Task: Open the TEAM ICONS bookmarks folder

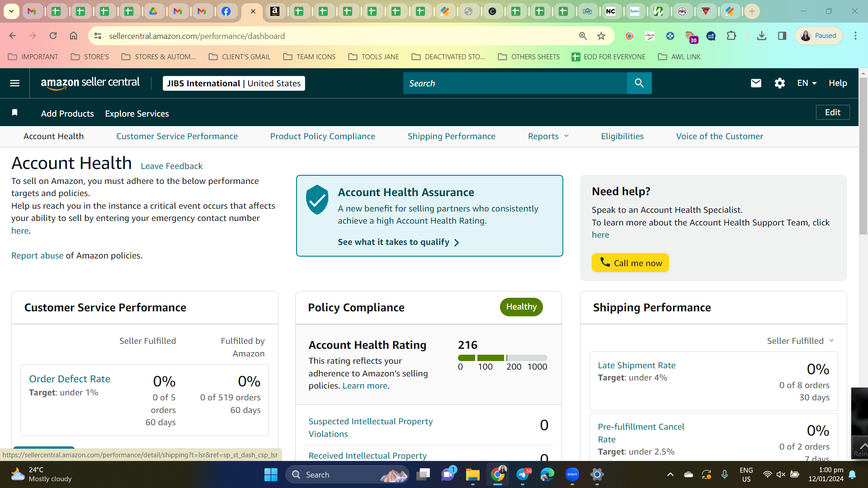Action: pyautogui.click(x=310, y=57)
